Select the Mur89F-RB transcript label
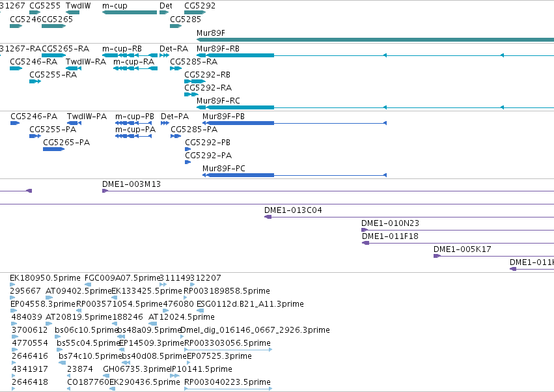This screenshot has width=554, height=392. pos(217,48)
